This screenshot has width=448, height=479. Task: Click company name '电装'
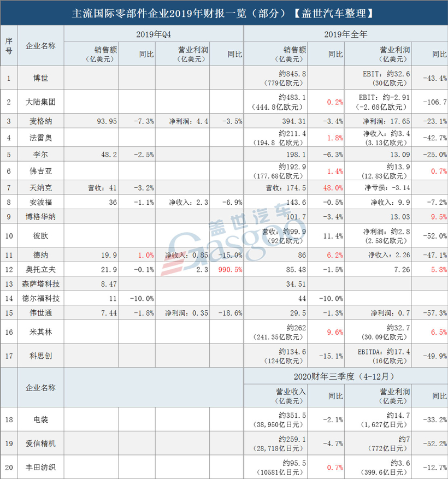click(40, 419)
